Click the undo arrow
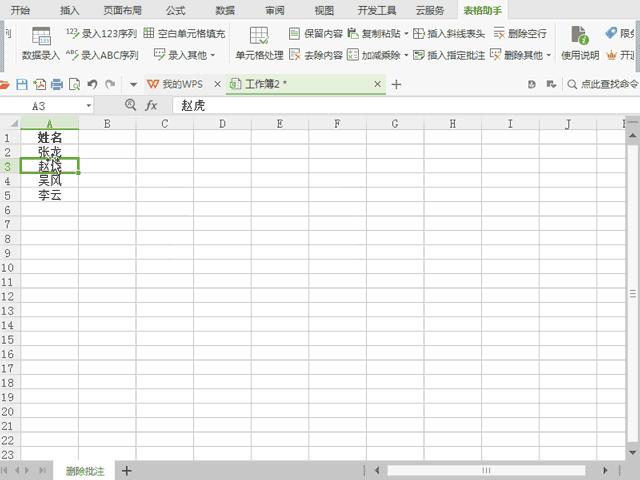 click(x=92, y=84)
